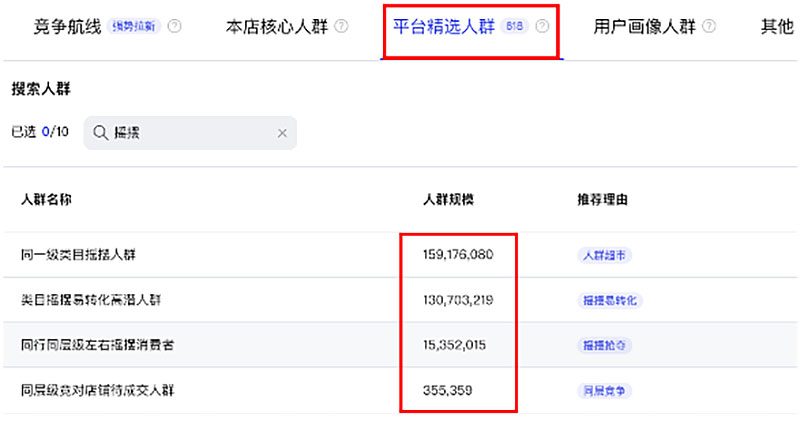Select row 类目摇摆易转化高潜人群
The image size is (800, 421).
[x=400, y=300]
